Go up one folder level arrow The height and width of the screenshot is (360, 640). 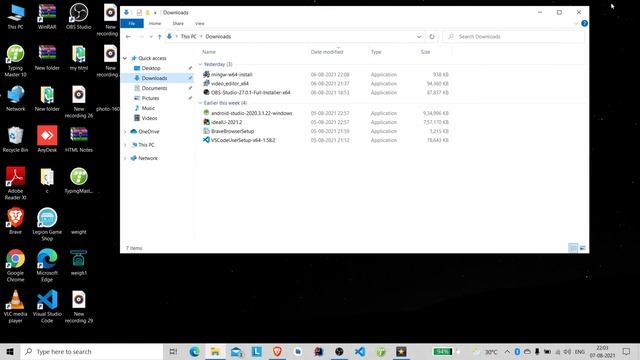pyautogui.click(x=159, y=36)
